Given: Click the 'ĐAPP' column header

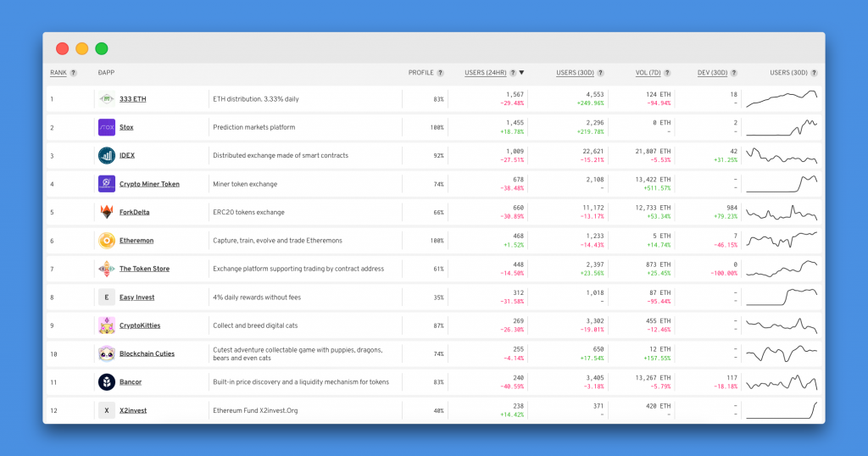Looking at the screenshot, I should point(106,73).
